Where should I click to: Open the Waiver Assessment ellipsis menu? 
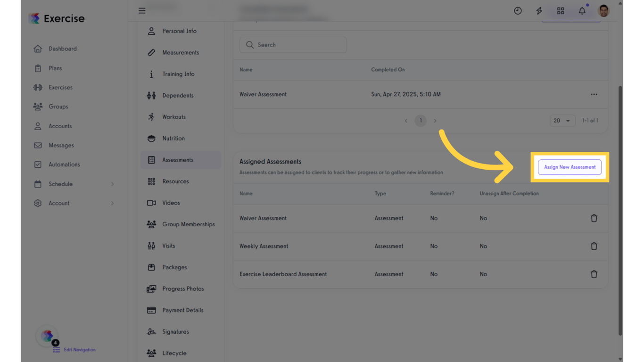pos(594,94)
